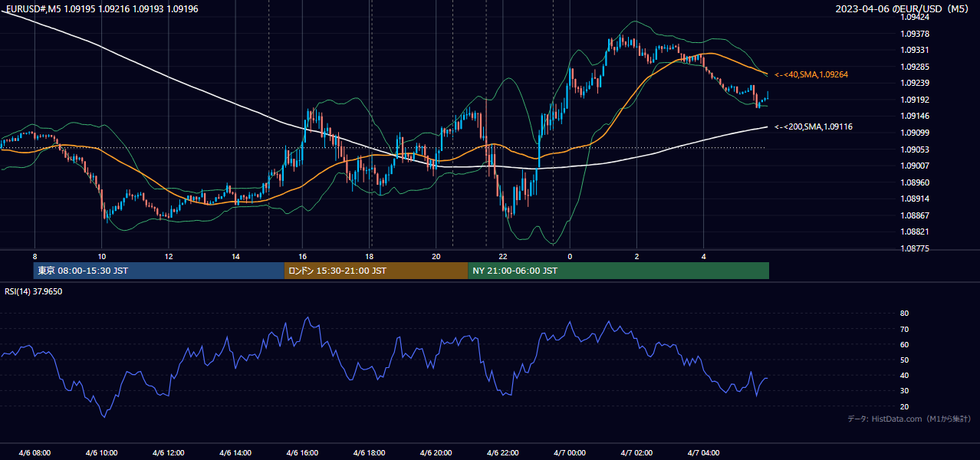Click price axis value 1.09378
The width and height of the screenshot is (980, 460).
(915, 34)
